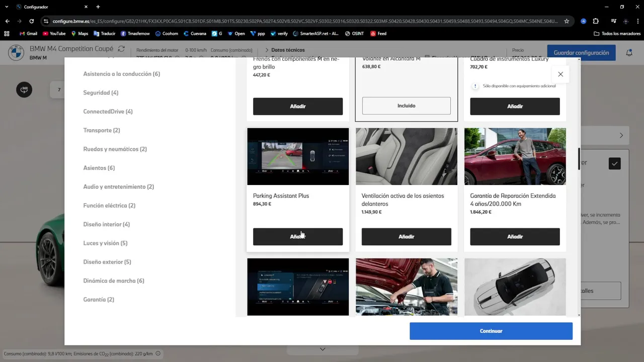Open Coohom bookmark
644x362 pixels.
pos(167,34)
